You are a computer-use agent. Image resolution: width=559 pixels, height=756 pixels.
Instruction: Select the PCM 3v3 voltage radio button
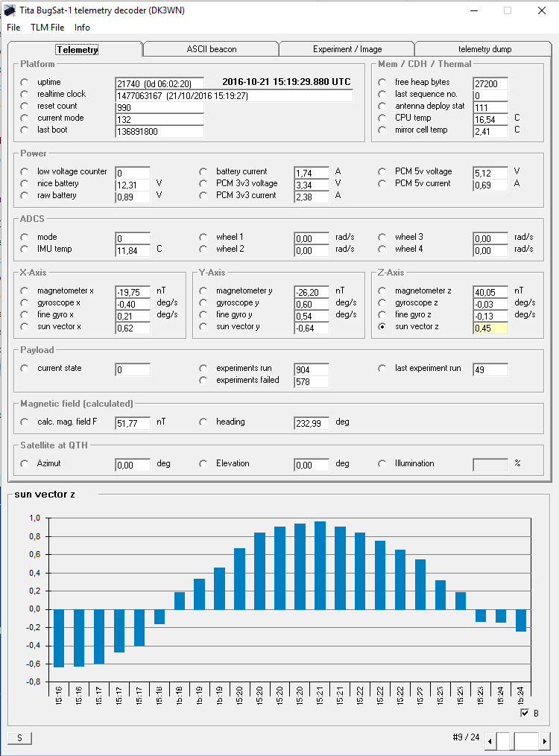(x=203, y=184)
